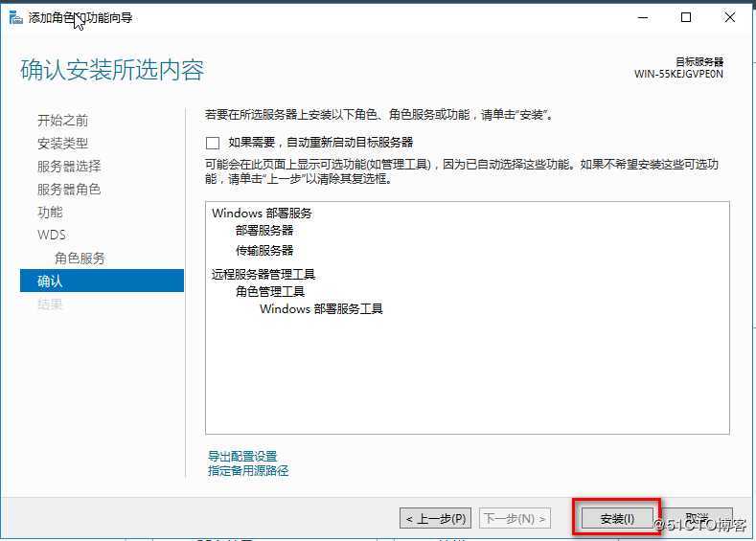Minimize the wizard window
This screenshot has height=541, width=756.
coord(643,18)
